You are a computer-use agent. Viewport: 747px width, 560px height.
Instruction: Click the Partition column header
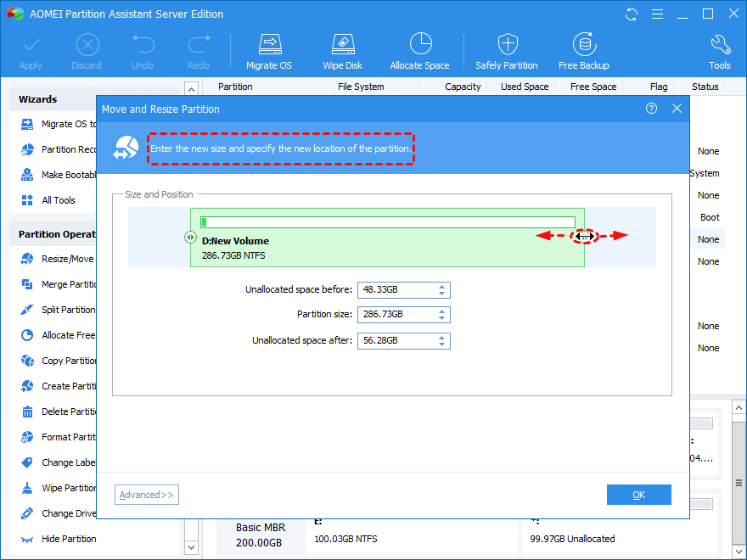pyautogui.click(x=235, y=87)
